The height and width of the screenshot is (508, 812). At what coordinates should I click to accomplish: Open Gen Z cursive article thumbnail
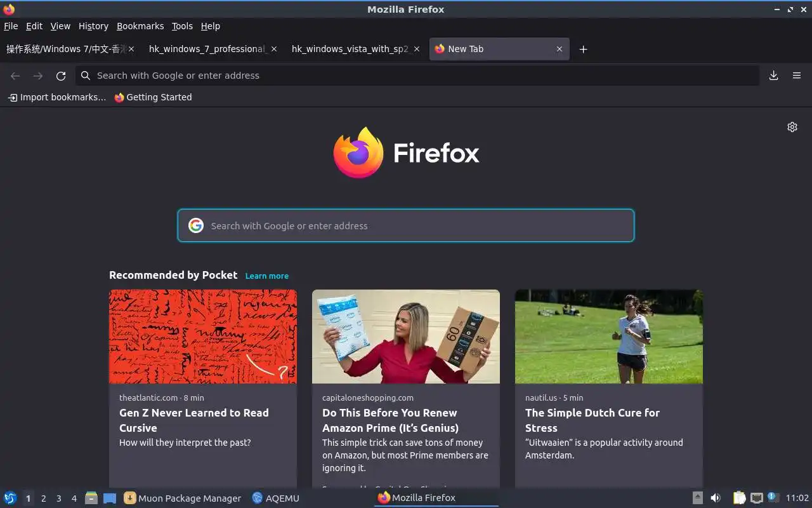203,337
